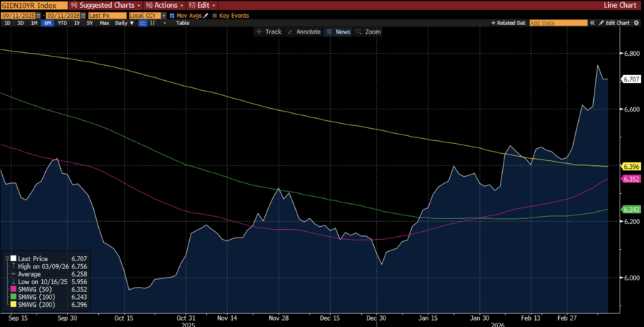Enable the Key Events checkbox

215,15
